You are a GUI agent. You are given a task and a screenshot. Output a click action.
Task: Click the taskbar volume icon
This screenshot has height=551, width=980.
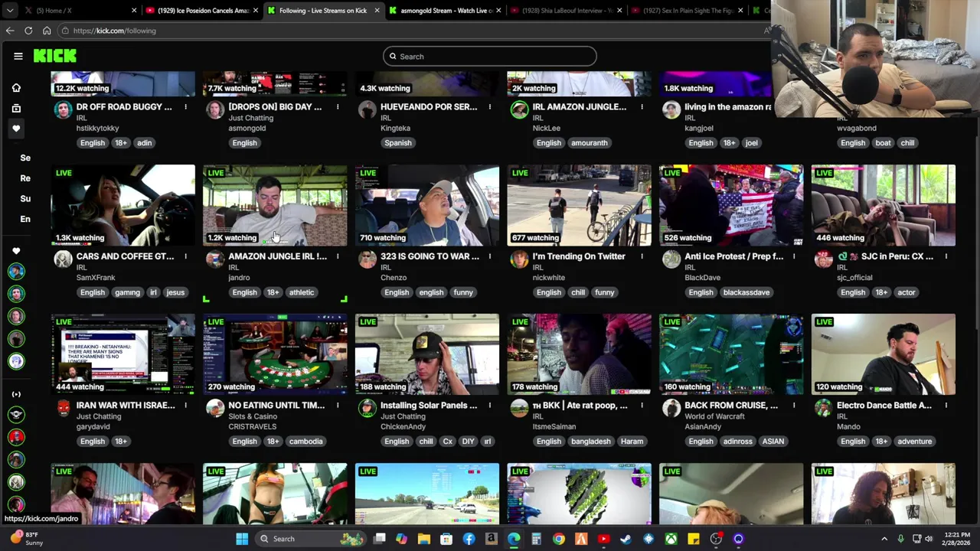click(x=929, y=539)
